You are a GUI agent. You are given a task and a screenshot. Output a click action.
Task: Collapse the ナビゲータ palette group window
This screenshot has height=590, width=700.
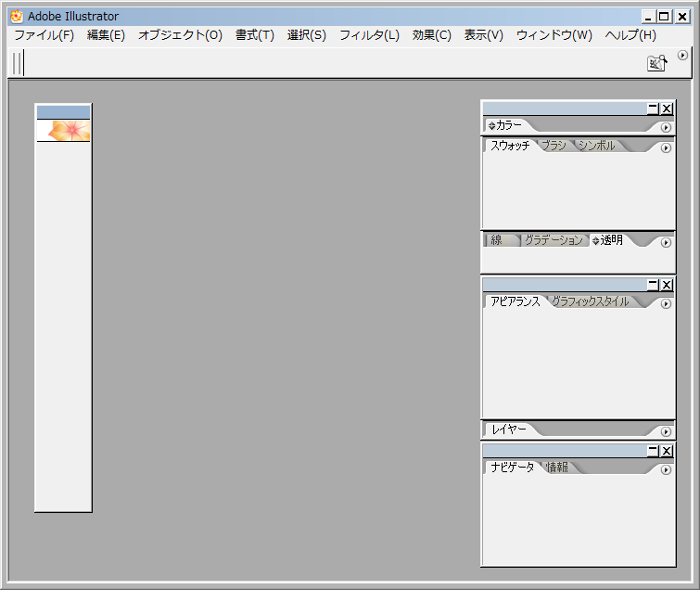point(653,451)
